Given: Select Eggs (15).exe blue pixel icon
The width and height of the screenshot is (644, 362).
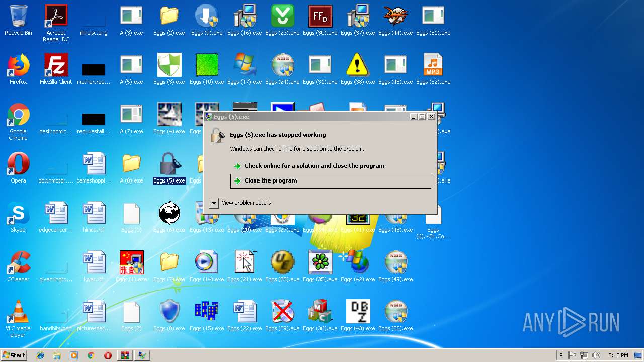Looking at the screenshot, I should click(x=207, y=312).
